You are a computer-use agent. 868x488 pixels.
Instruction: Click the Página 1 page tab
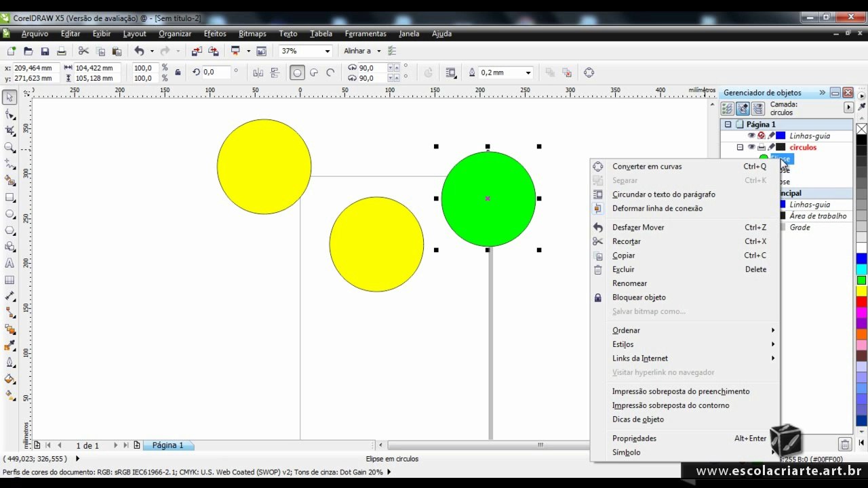pos(167,445)
